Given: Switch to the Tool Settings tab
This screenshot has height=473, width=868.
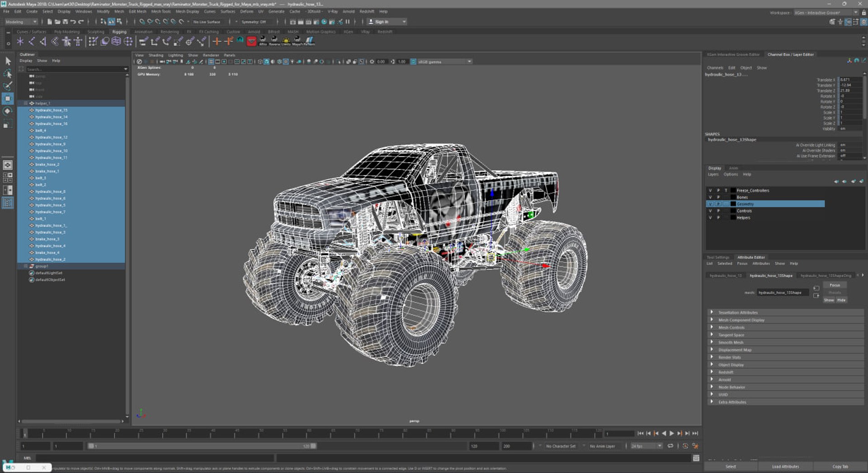Looking at the screenshot, I should point(718,257).
